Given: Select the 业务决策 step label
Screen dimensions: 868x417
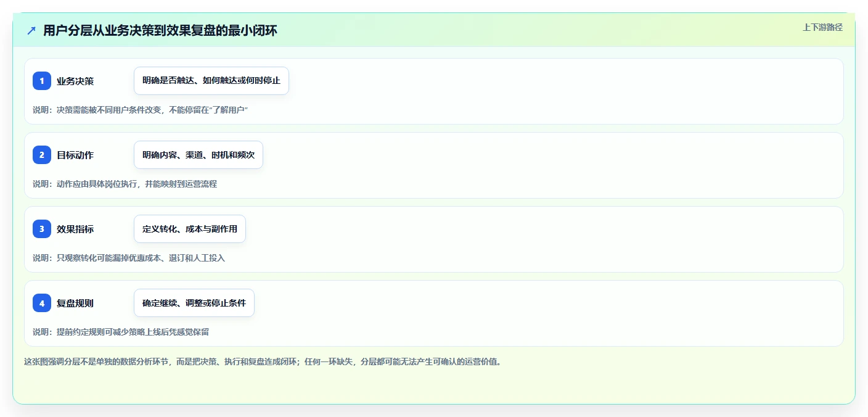Looking at the screenshot, I should [x=75, y=81].
